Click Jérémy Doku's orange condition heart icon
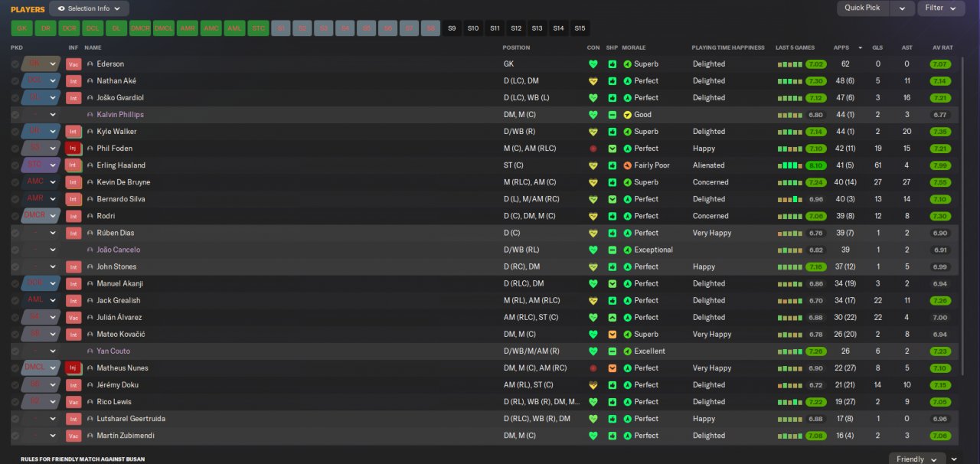 point(593,385)
